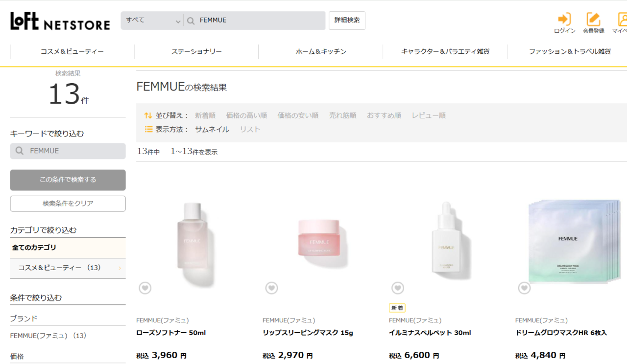
Task: Open the My Page person icon
Action: (x=622, y=19)
